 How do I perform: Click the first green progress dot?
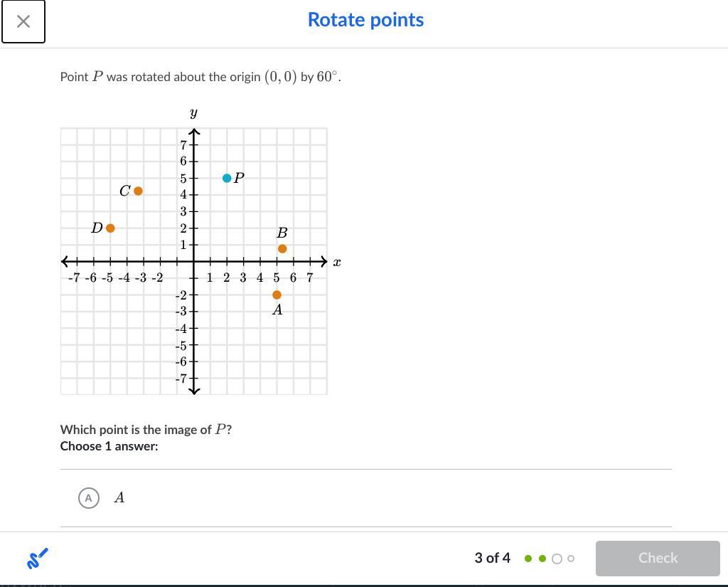pos(528,559)
